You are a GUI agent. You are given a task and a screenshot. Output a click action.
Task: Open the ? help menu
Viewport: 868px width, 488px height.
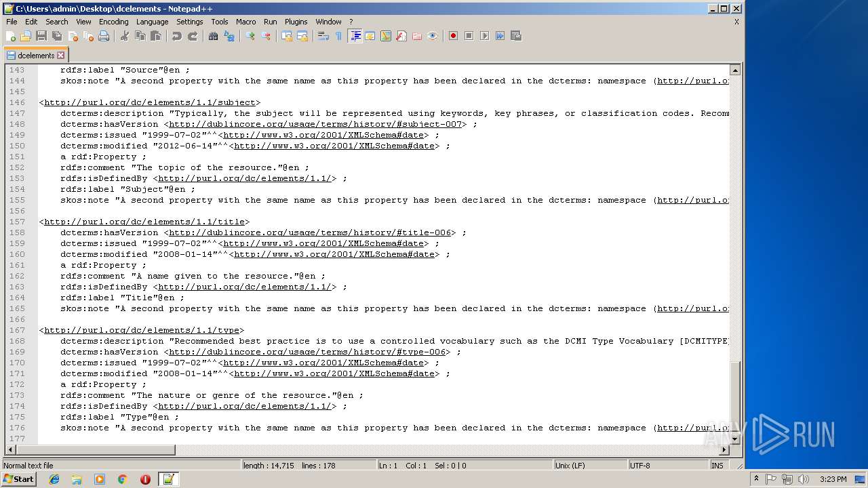tap(351, 22)
